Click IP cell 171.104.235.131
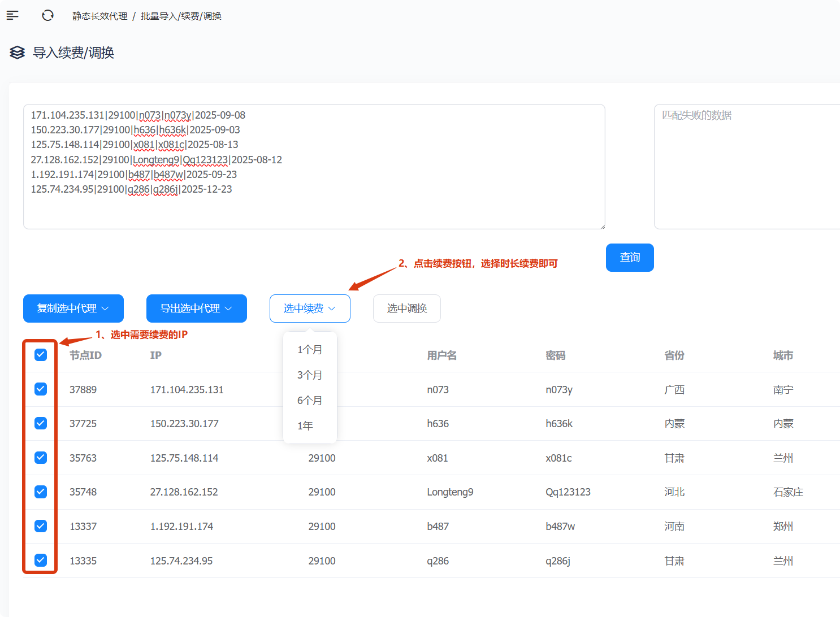 tap(187, 390)
